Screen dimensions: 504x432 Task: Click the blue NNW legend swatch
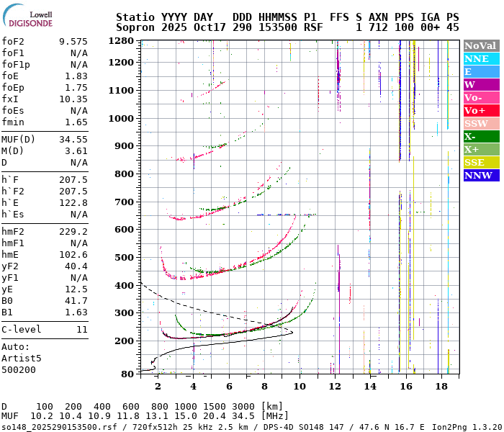481,176
